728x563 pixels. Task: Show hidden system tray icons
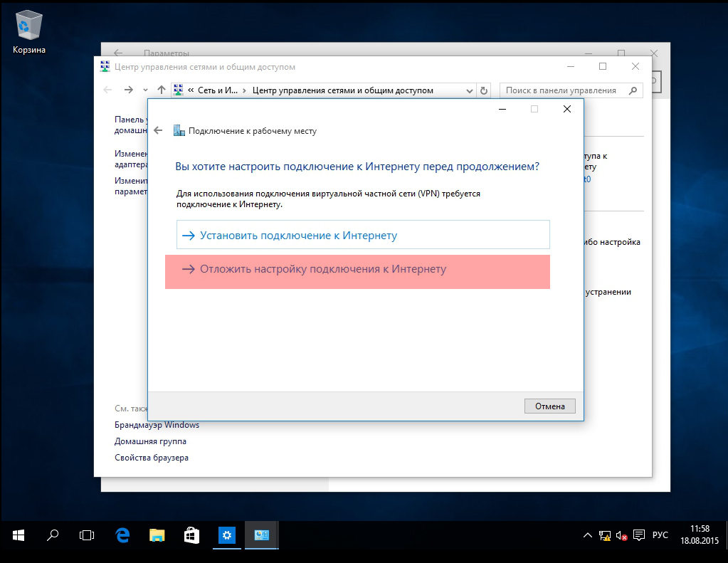[x=587, y=535]
